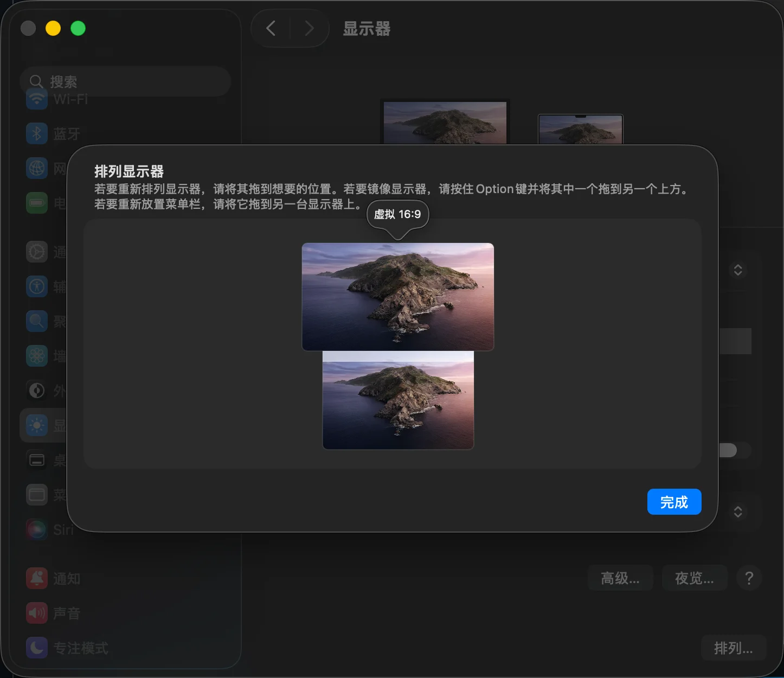Select the Notifications (通知) bell icon

(x=37, y=579)
